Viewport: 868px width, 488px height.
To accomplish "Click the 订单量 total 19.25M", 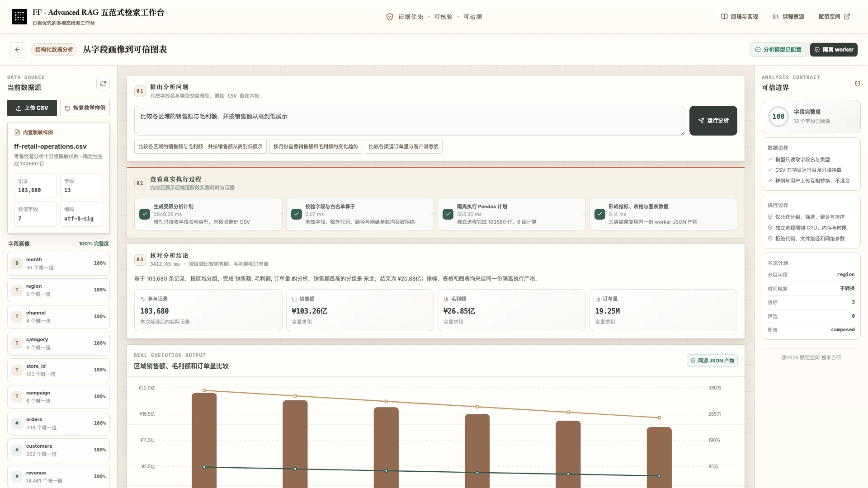I will (x=608, y=311).
